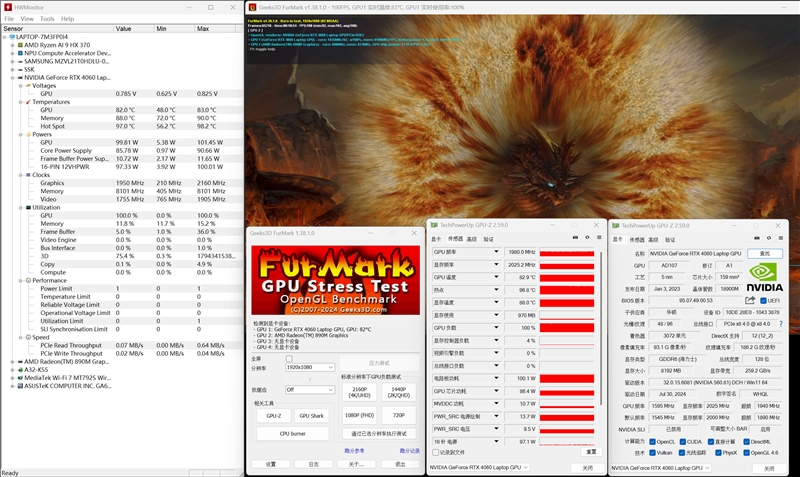The height and width of the screenshot is (477, 800).
Task: Open the 1920x1080 resolution dropdown in FurMark
Action: [310, 367]
